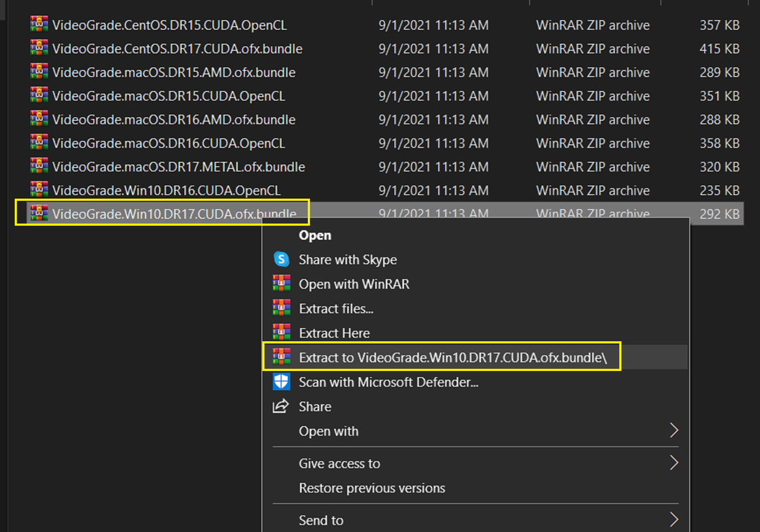760x532 pixels.
Task: Click the Microsoft Defender shield icon
Action: click(282, 382)
